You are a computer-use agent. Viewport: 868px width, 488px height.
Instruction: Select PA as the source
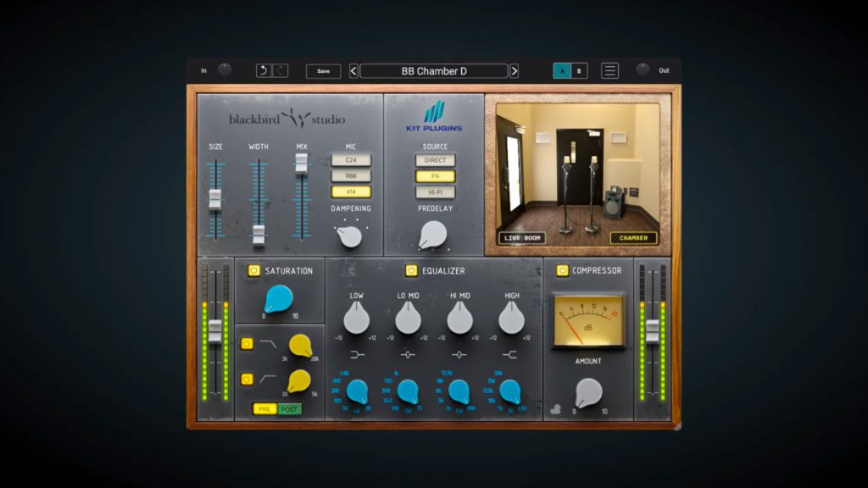point(435,176)
